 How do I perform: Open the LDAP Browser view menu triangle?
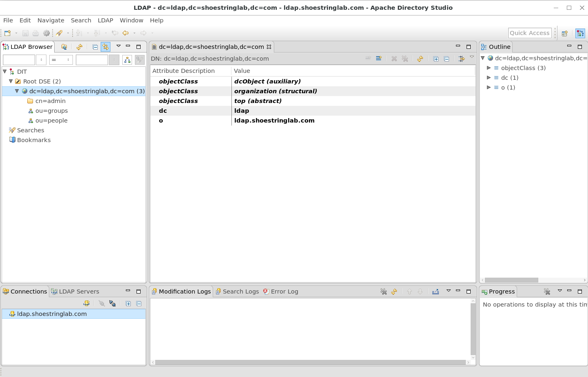coord(119,46)
